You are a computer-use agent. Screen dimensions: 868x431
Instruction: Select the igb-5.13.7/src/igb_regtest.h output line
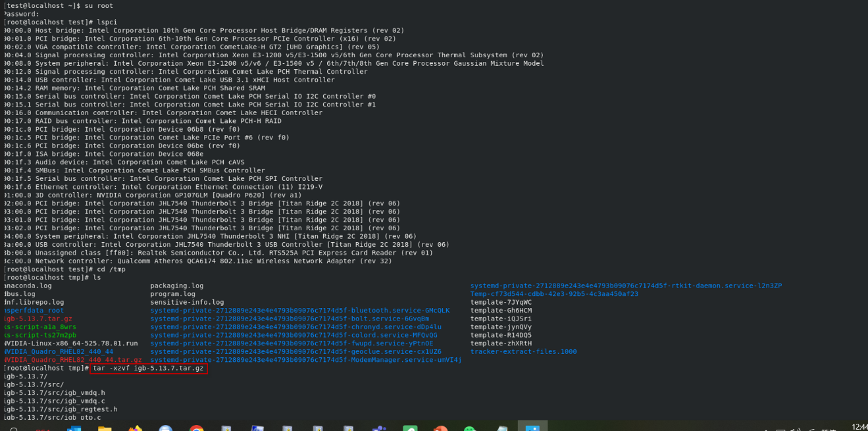(x=60, y=409)
